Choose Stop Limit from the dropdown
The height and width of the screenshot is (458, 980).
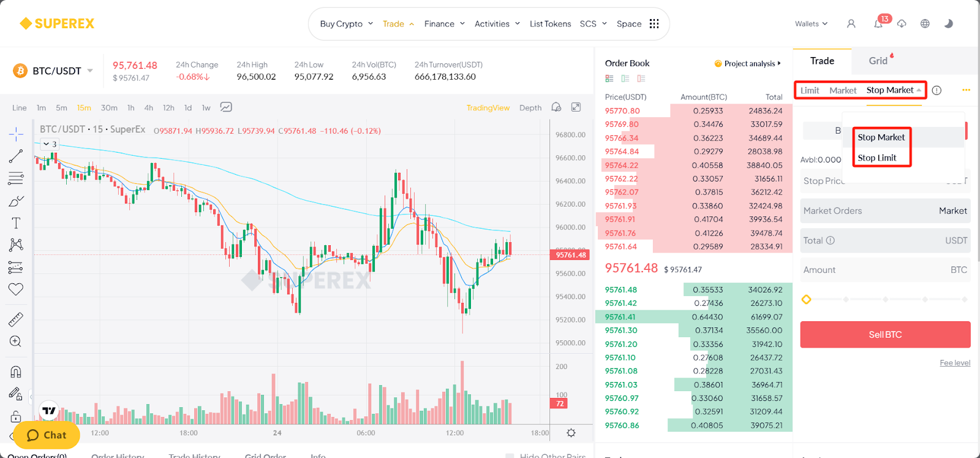(877, 158)
